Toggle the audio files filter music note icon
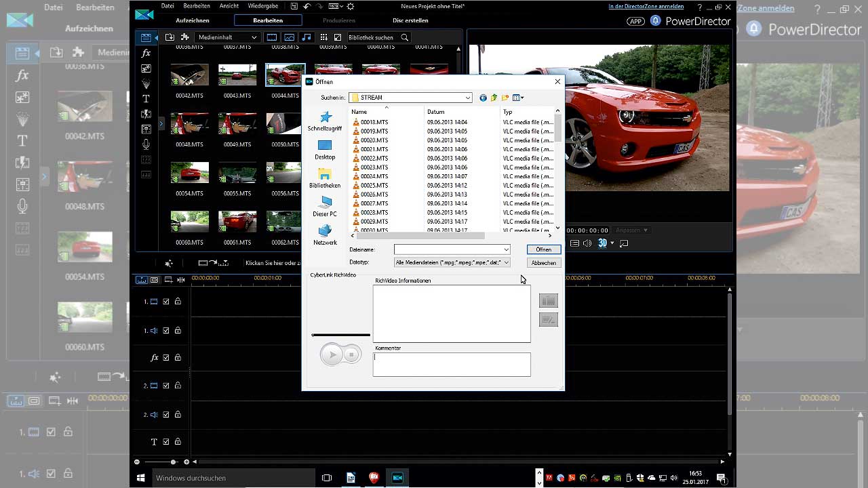The height and width of the screenshot is (488, 868). click(x=307, y=37)
